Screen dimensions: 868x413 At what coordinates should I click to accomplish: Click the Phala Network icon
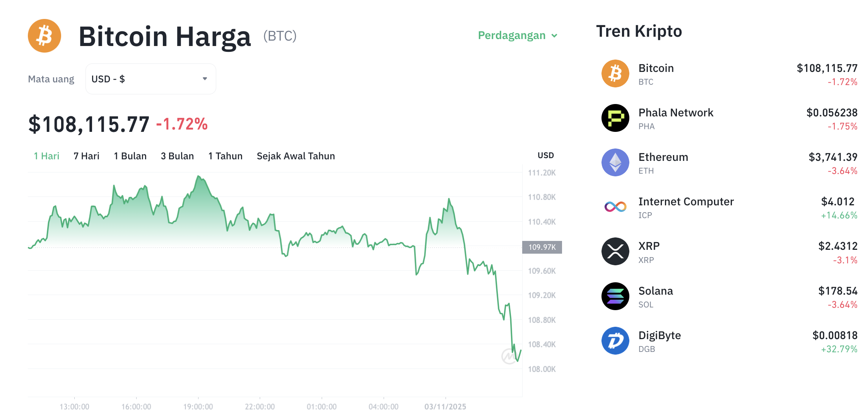point(615,118)
